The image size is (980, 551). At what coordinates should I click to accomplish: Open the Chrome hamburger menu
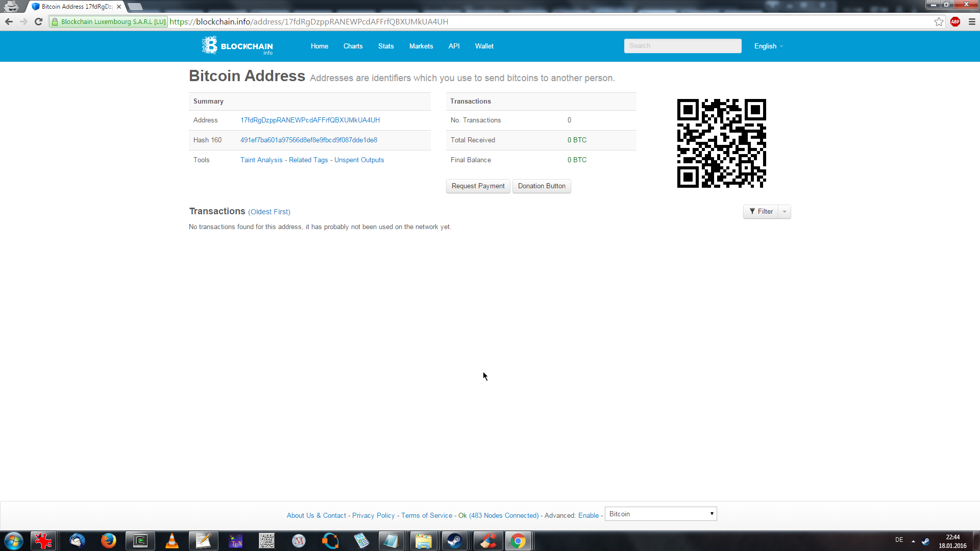(x=972, y=21)
